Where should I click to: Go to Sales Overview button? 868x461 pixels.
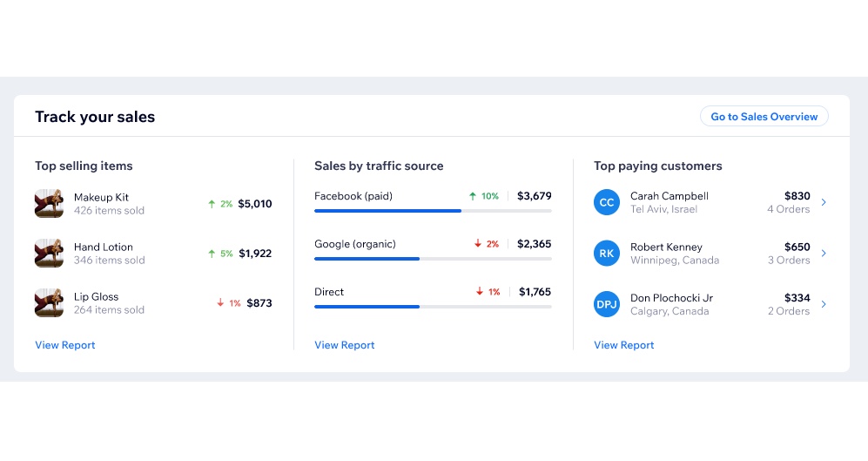click(764, 117)
